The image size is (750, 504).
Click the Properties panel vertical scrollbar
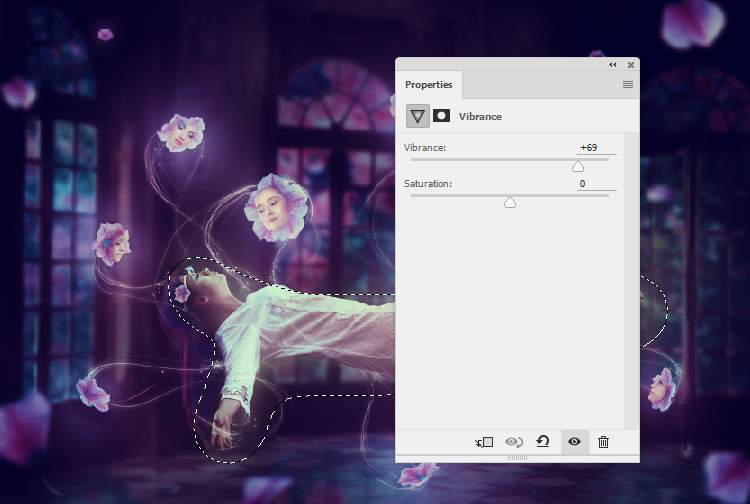tap(631, 280)
